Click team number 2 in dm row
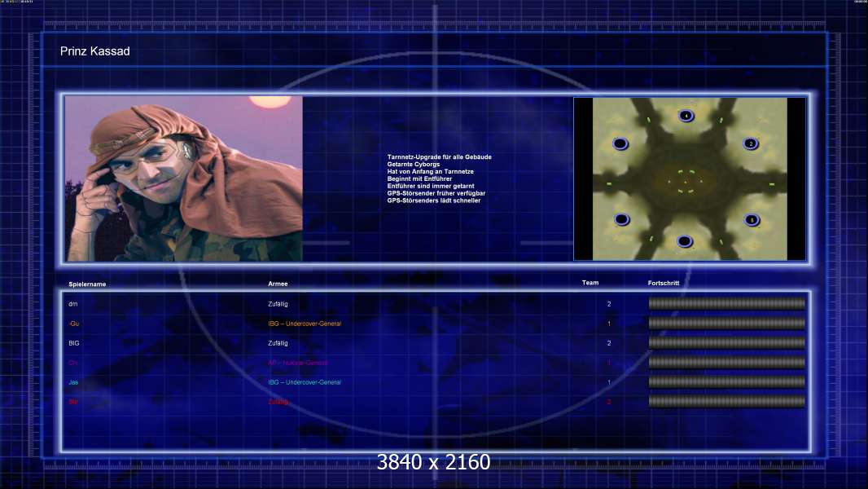868x489 pixels. (x=609, y=304)
